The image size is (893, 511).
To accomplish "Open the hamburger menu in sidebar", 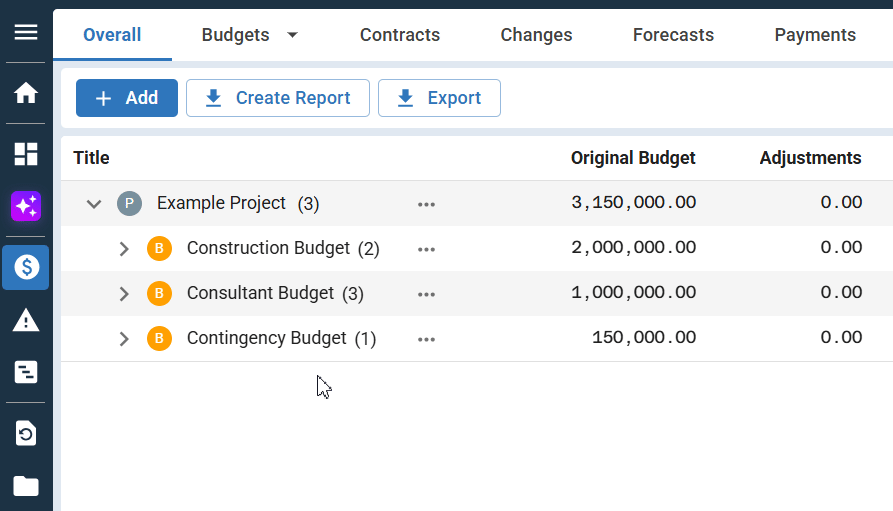I will (x=26, y=32).
